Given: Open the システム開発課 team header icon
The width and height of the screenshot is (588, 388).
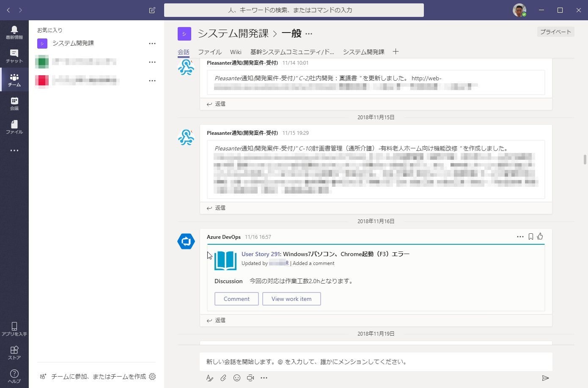Looking at the screenshot, I should pos(184,34).
